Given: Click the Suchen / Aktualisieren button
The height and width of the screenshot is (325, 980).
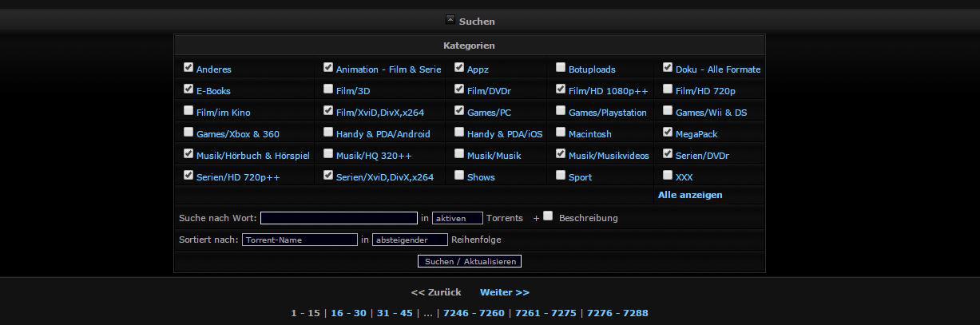Looking at the screenshot, I should coord(469,261).
